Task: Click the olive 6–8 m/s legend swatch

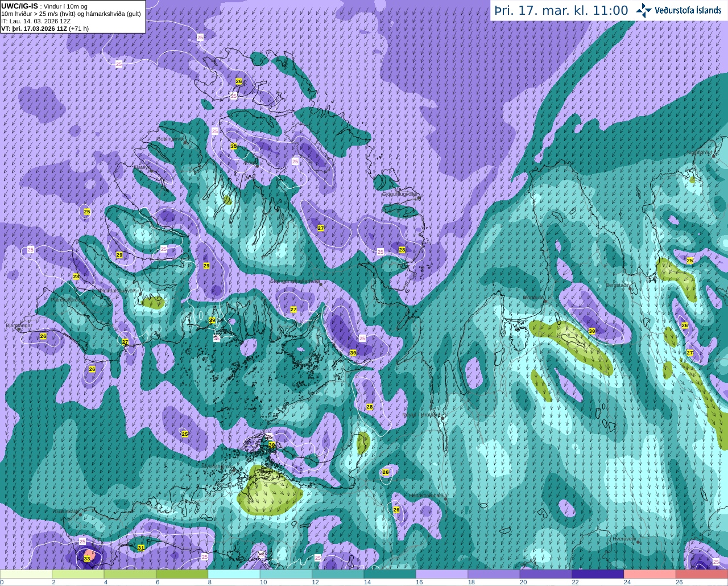Action: tap(182, 574)
